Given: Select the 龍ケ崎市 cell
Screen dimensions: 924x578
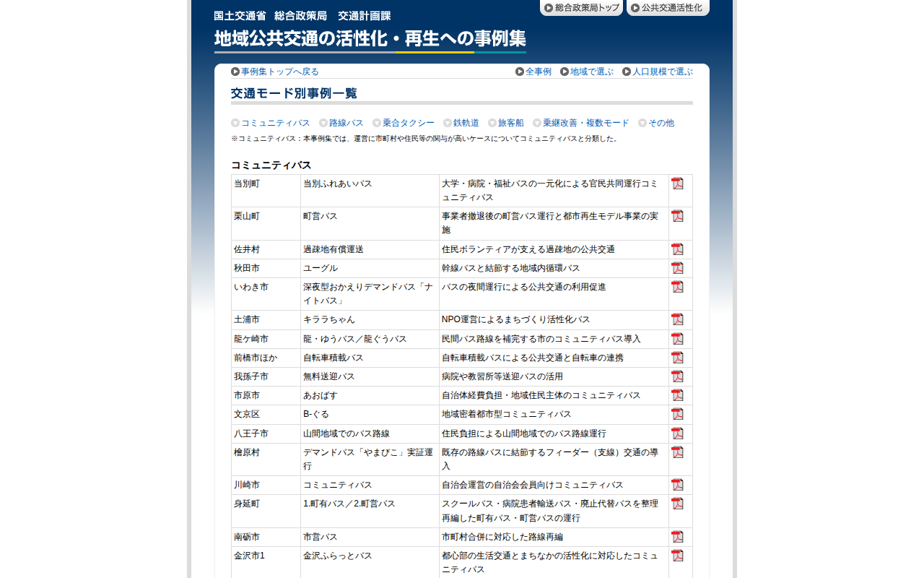Looking at the screenshot, I should click(x=266, y=340).
